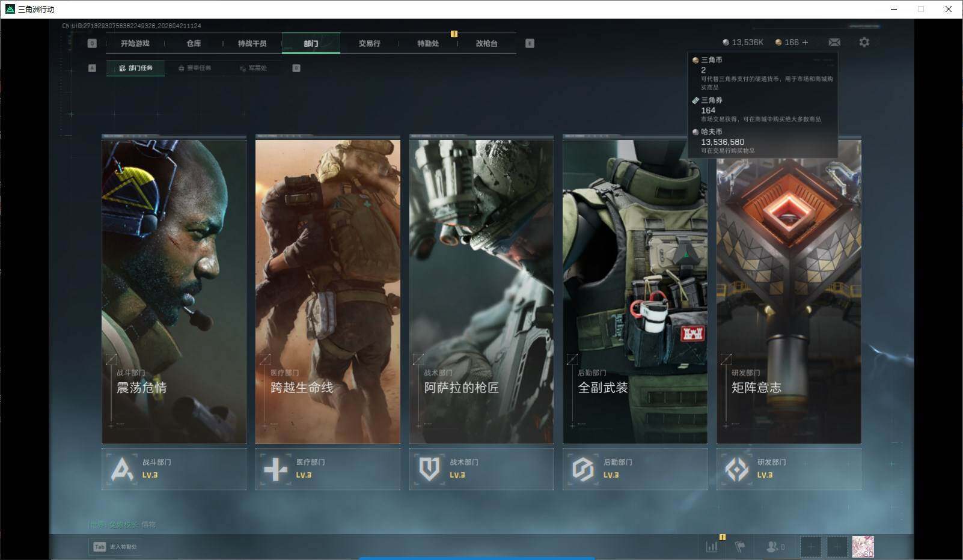Open the friends list icon
The width and height of the screenshot is (963, 560).
[x=775, y=547]
